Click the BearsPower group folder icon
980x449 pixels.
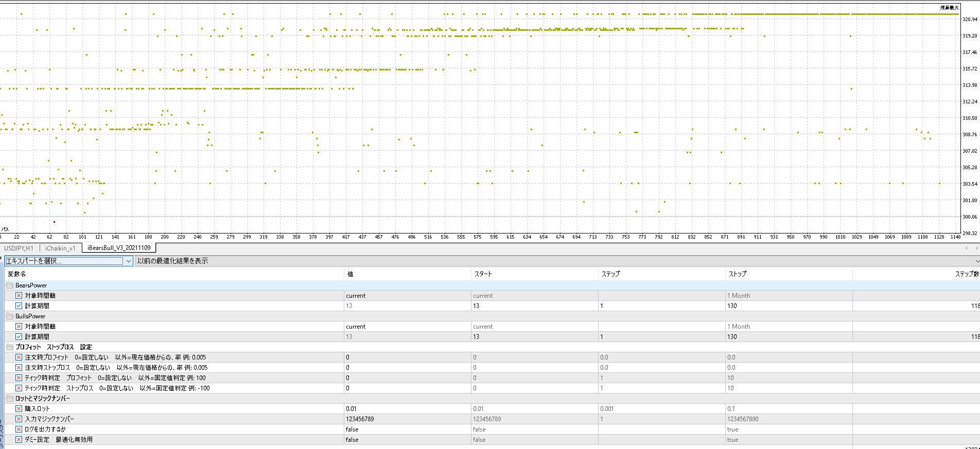pyautogui.click(x=9, y=285)
